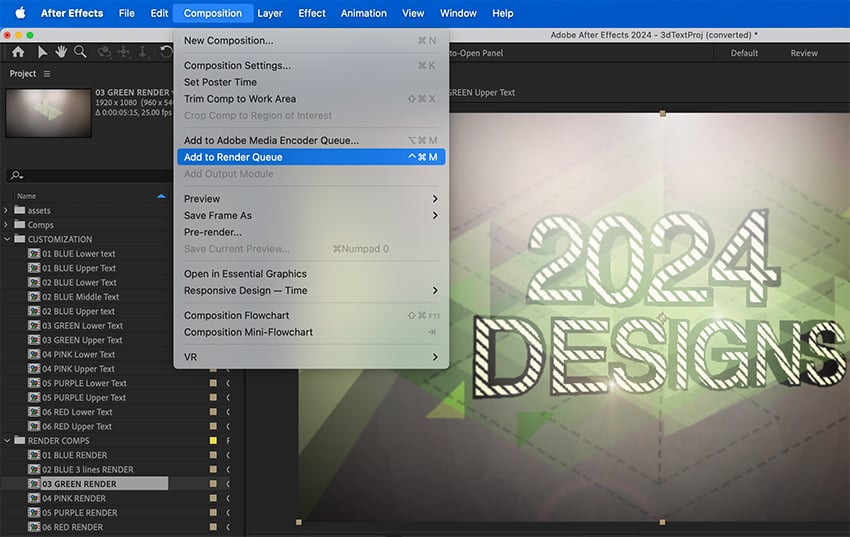Click the Project panel title

(23, 74)
